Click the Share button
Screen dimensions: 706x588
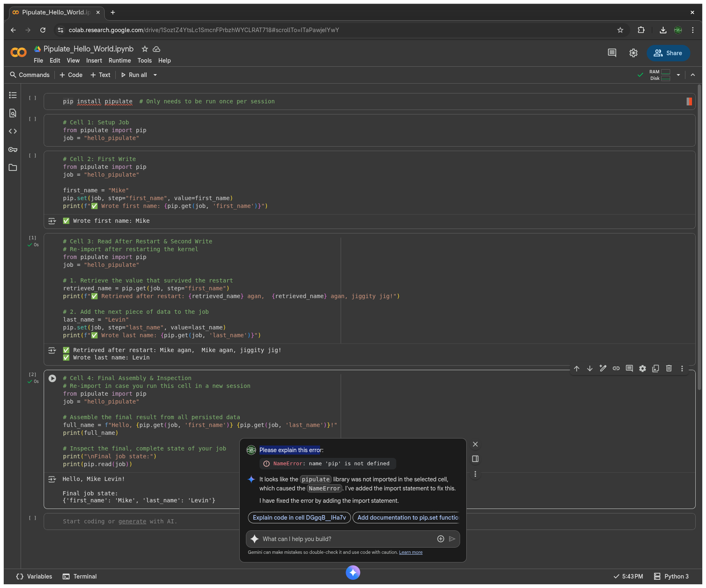[668, 53]
